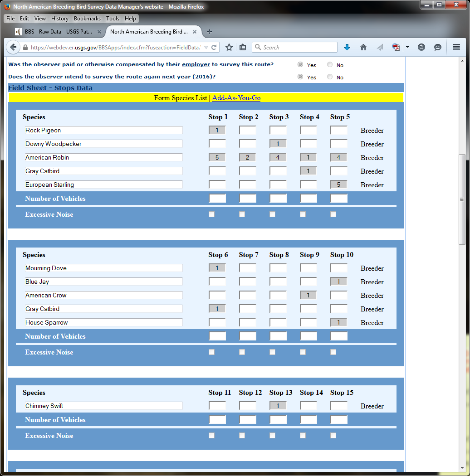Open the Firefox hamburger menu

point(456,47)
